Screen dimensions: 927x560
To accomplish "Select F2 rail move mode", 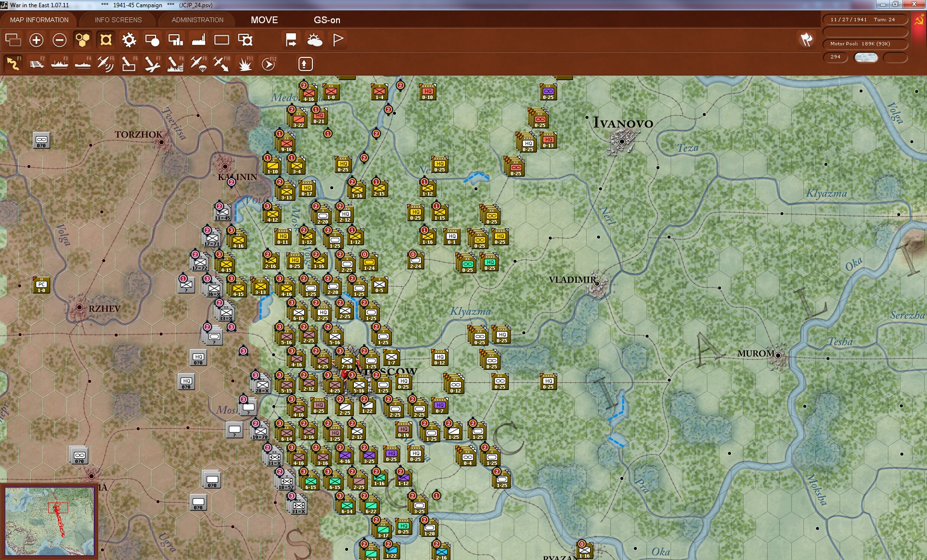I will 36,63.
